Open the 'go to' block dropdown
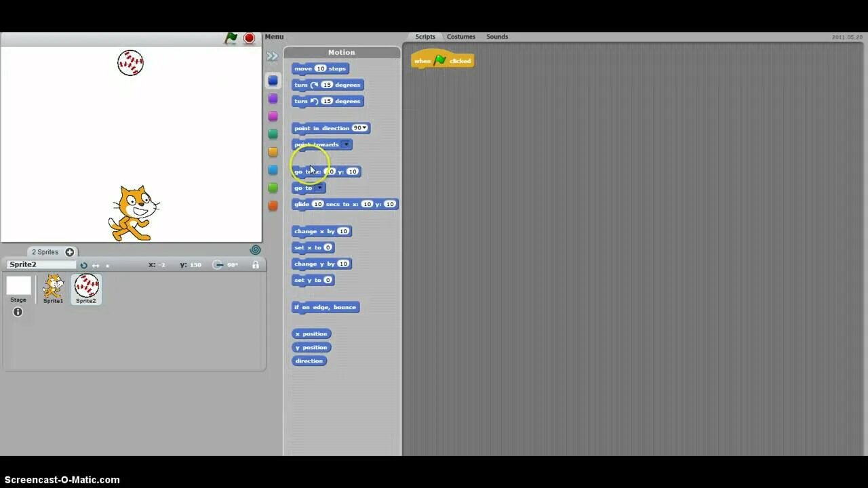Screen dimensions: 868x488 [319, 188]
